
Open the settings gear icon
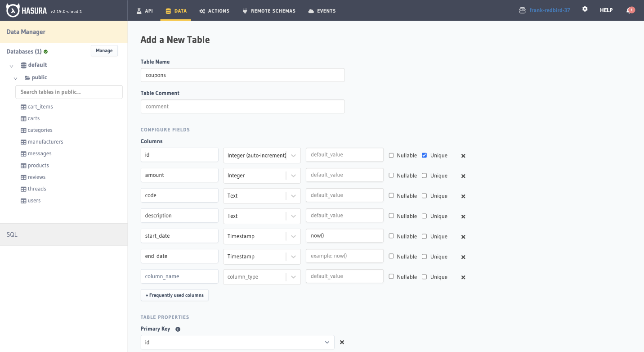click(585, 9)
